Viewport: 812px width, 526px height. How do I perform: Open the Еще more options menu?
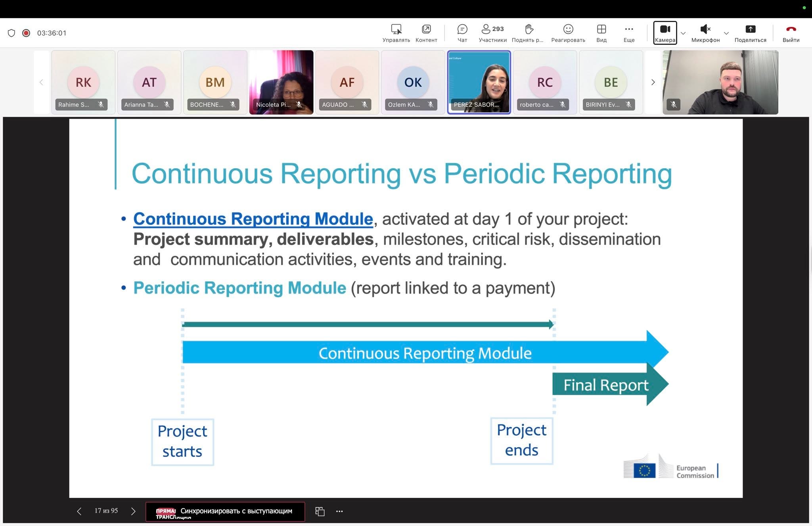pyautogui.click(x=629, y=33)
